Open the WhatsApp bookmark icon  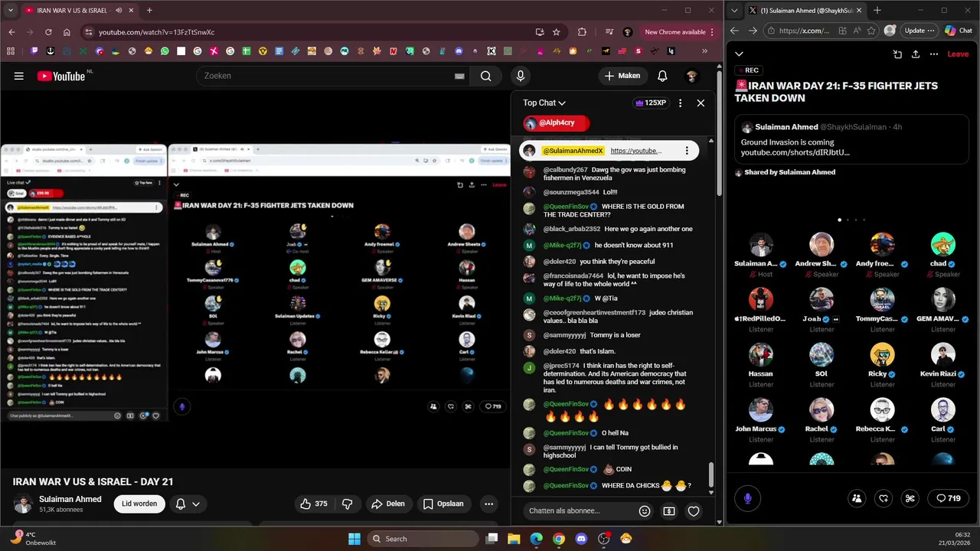pos(165,51)
